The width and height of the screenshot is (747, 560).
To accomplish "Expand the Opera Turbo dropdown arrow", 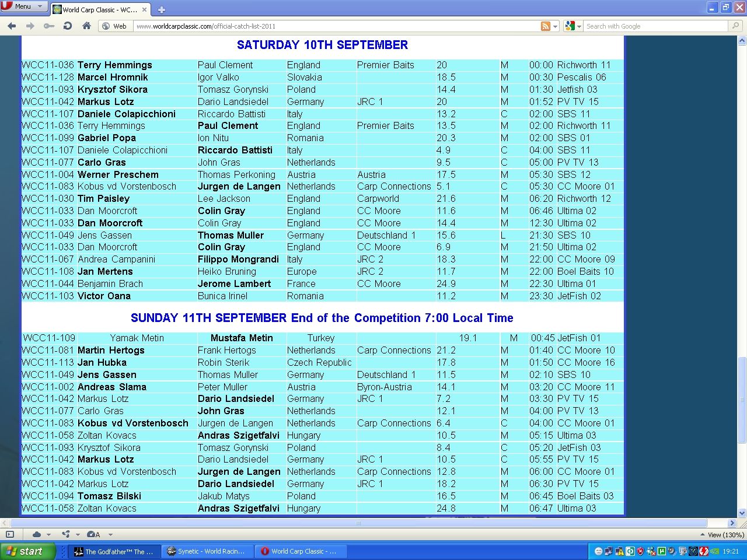I will tap(110, 534).
